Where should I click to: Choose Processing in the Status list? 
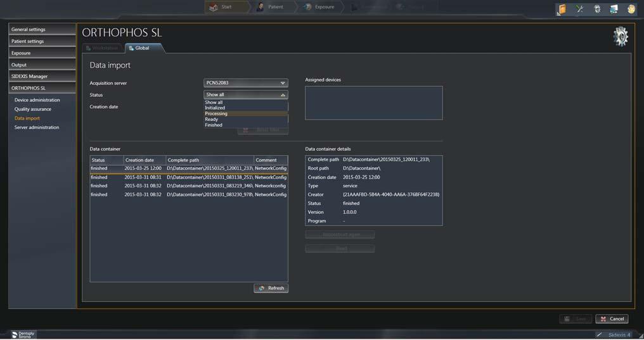(245, 113)
